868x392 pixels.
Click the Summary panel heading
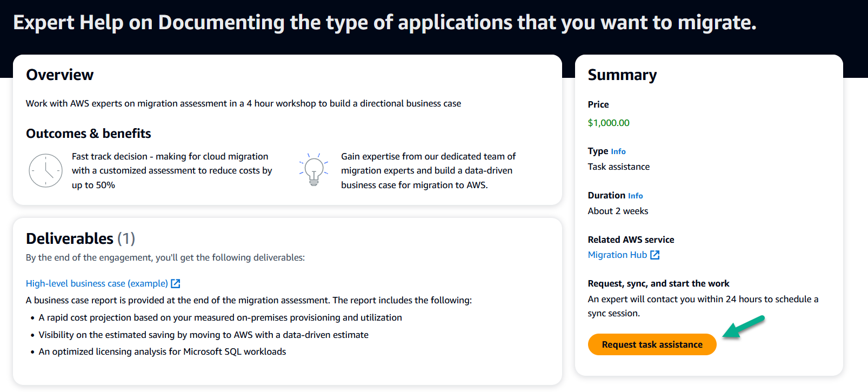(x=622, y=75)
